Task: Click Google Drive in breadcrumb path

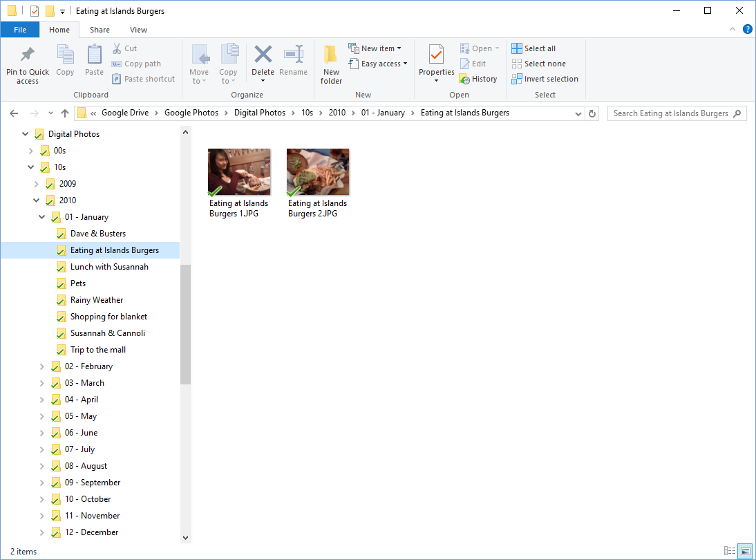Action: point(125,113)
